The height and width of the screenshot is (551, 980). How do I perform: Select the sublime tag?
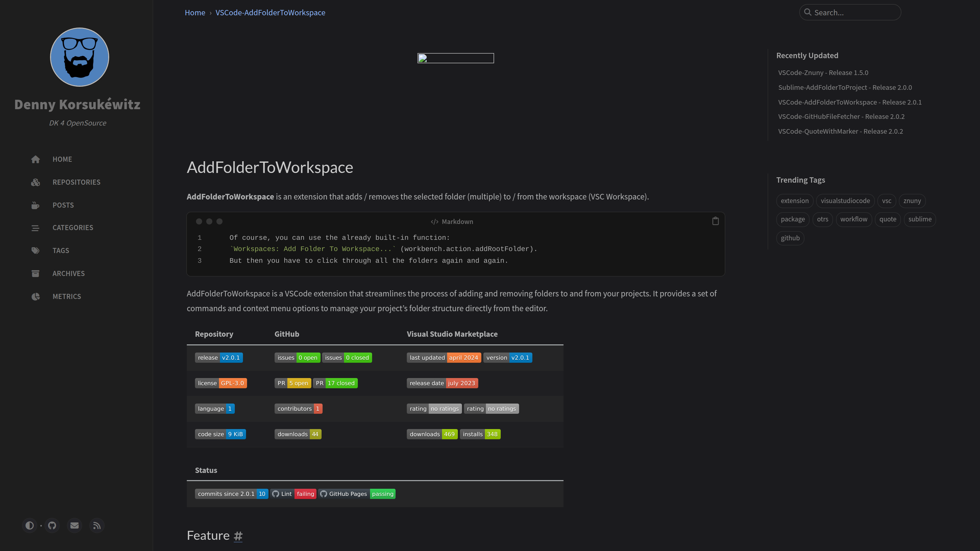point(920,219)
